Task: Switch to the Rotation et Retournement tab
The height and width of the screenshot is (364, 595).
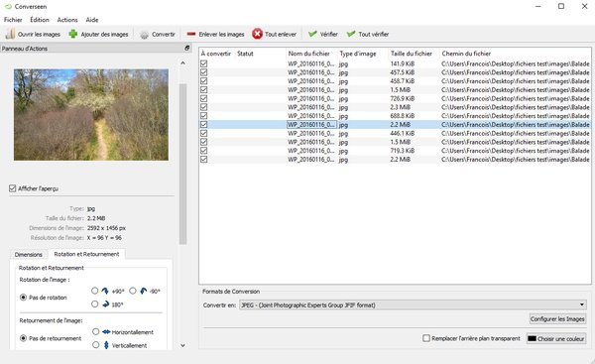Action: (86, 254)
